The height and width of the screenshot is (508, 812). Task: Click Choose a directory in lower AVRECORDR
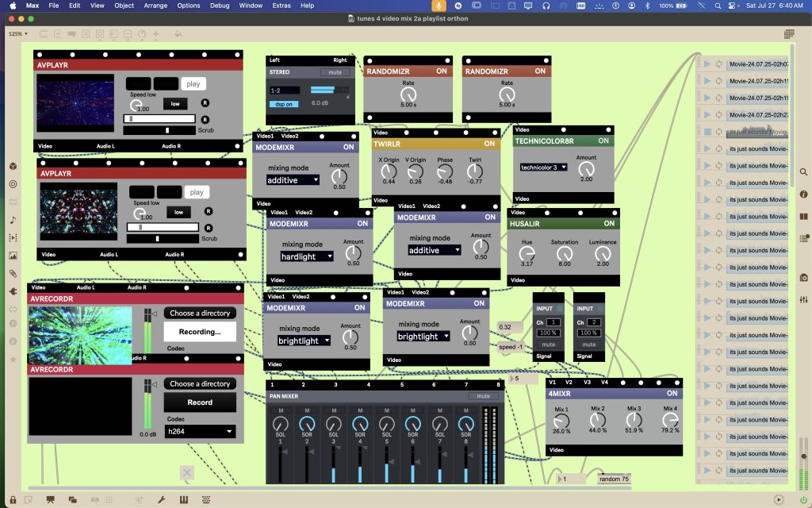(200, 383)
